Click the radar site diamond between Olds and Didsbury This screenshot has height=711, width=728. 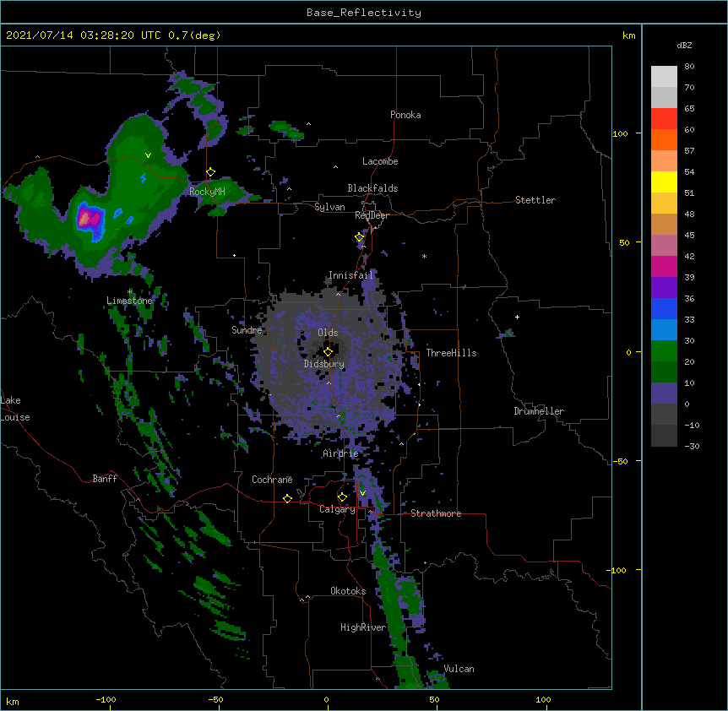328,352
